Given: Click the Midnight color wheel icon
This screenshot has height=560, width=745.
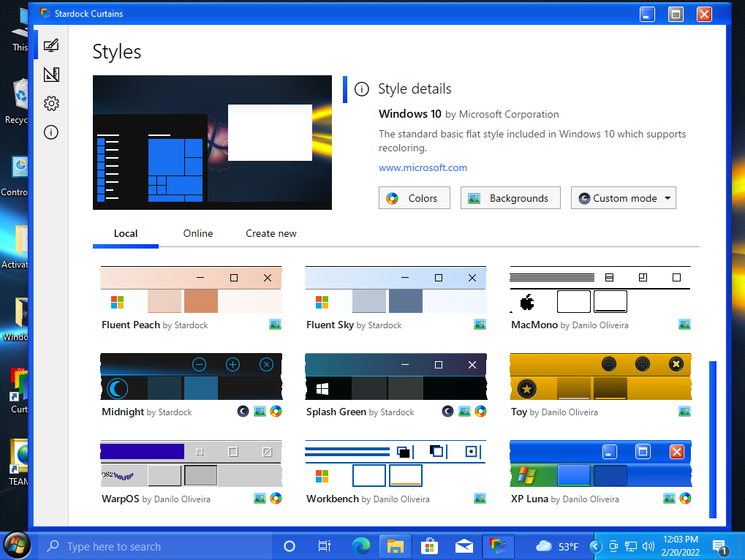Looking at the screenshot, I should pos(276,412).
